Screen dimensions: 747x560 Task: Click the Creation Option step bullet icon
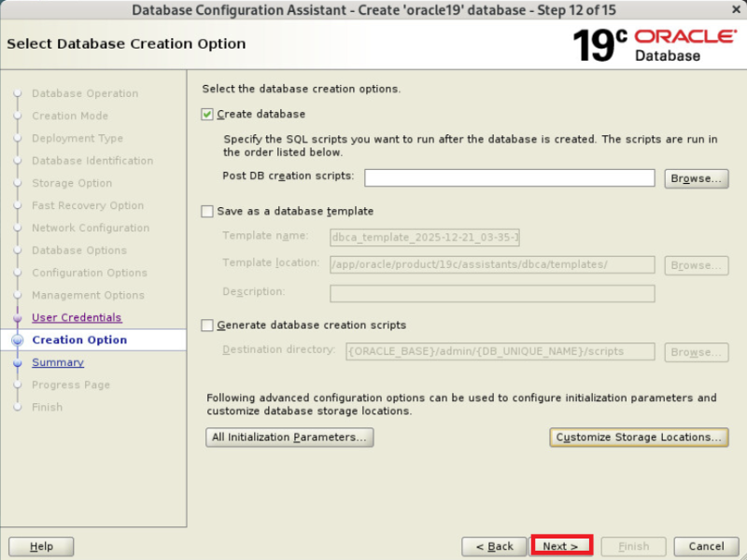pyautogui.click(x=18, y=340)
